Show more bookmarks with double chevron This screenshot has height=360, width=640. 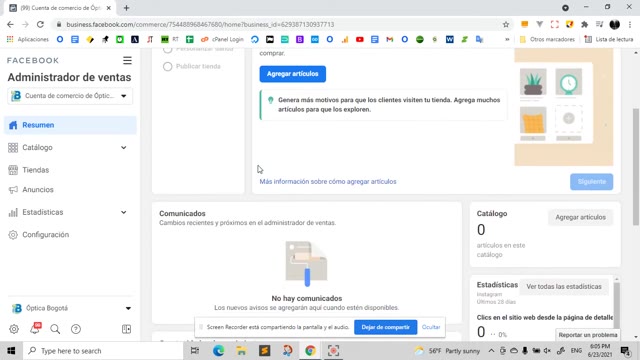[507, 39]
